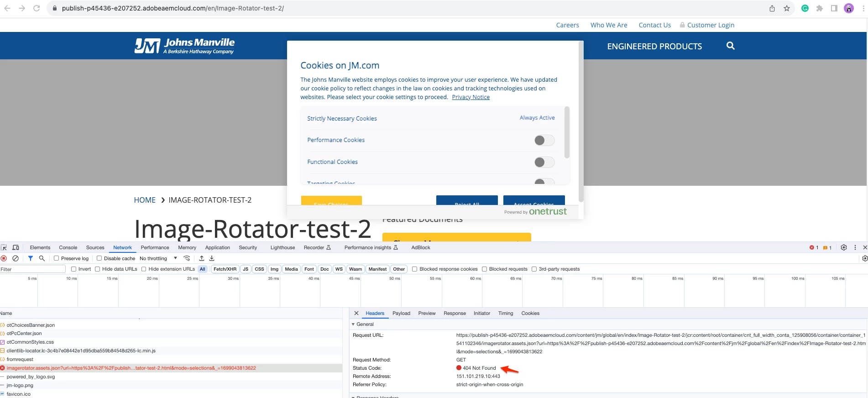Viewport: 868px width, 398px height.
Task: Check the 3rd-party requests checkbox
Action: (x=534, y=269)
